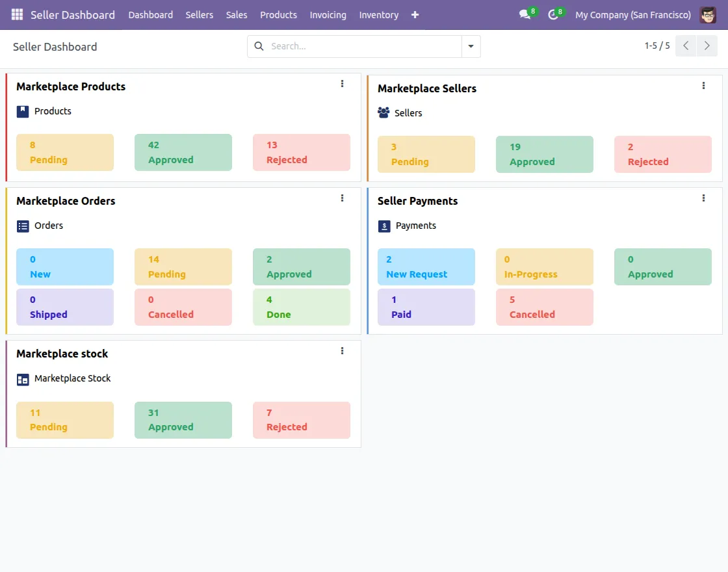
Task: Open the apps grid menu
Action: [x=16, y=14]
